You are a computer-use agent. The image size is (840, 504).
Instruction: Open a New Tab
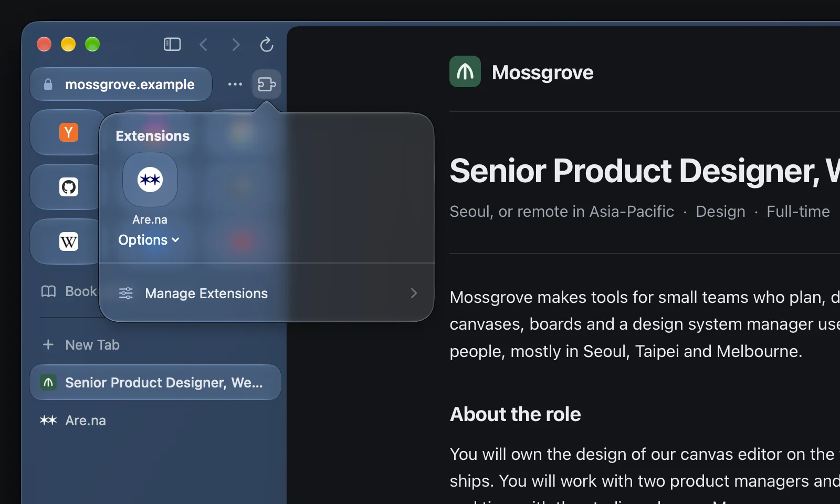click(81, 345)
